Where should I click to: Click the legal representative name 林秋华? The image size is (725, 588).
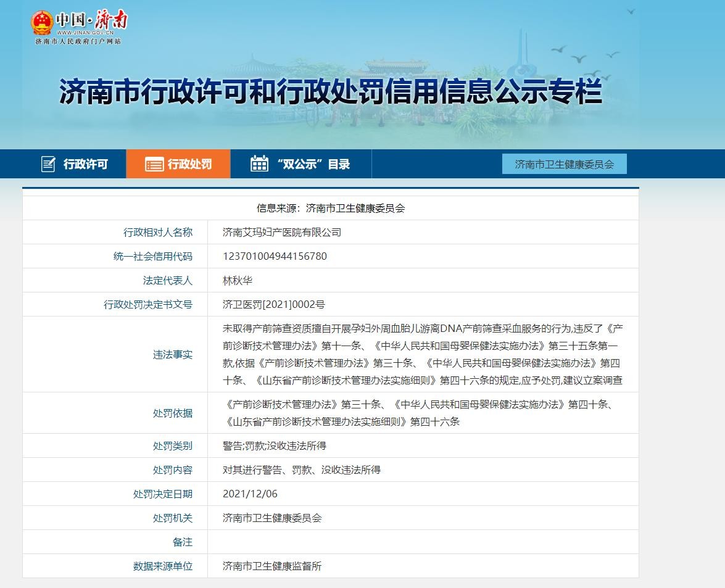tap(238, 281)
